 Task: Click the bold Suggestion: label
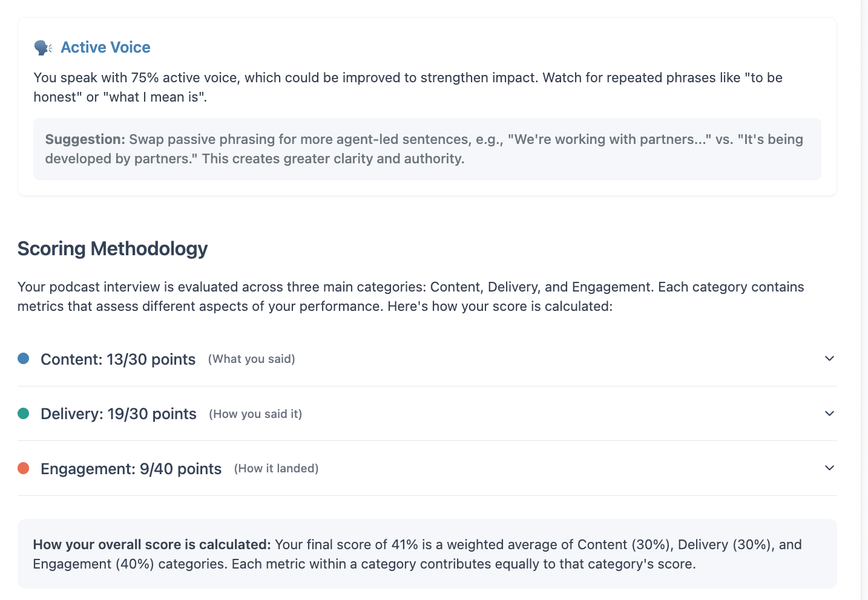point(85,139)
